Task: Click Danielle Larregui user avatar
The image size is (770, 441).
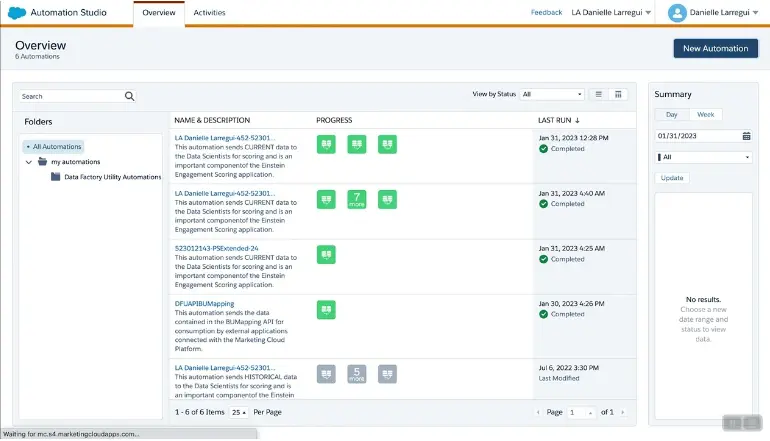Action: [x=677, y=13]
